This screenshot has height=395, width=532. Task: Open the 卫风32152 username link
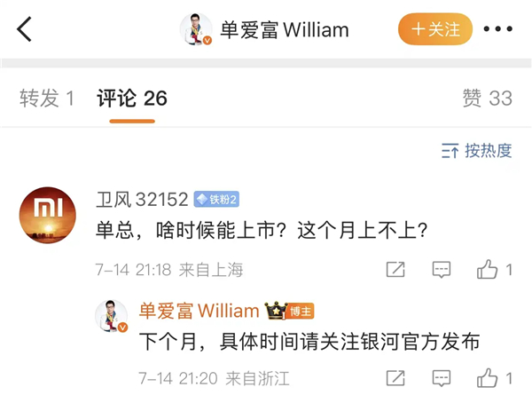[142, 199]
